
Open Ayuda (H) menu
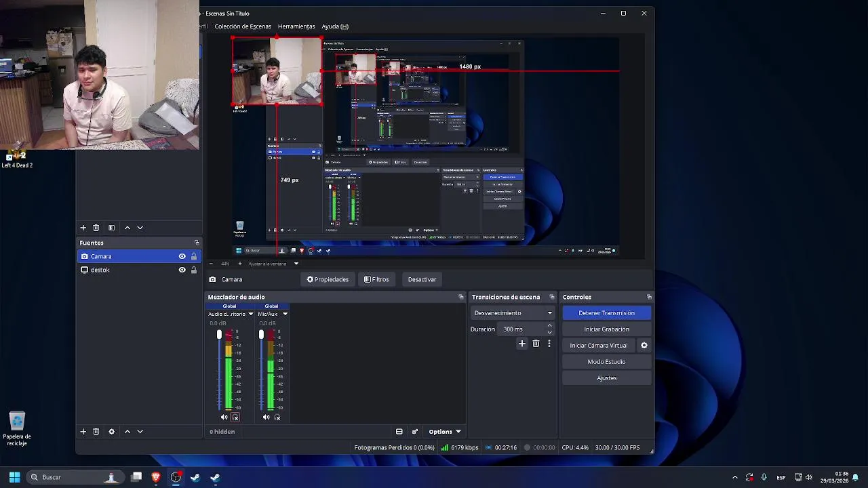click(x=335, y=26)
